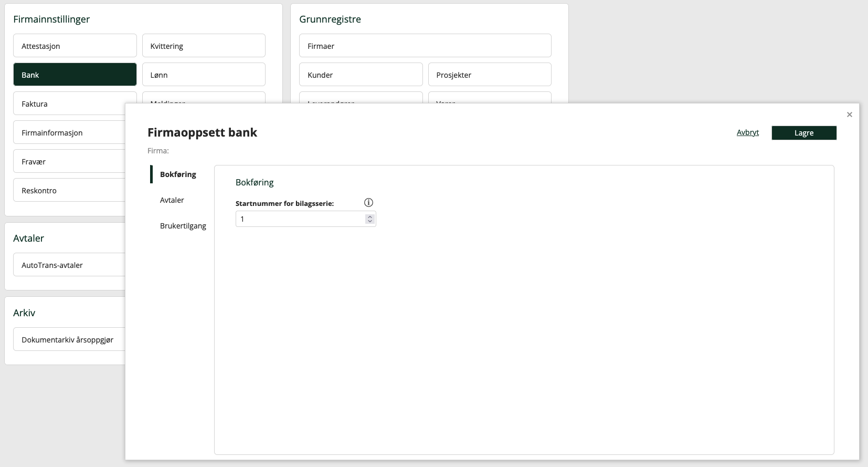Open Dokumentarkiv årsoppgjør

click(69, 339)
